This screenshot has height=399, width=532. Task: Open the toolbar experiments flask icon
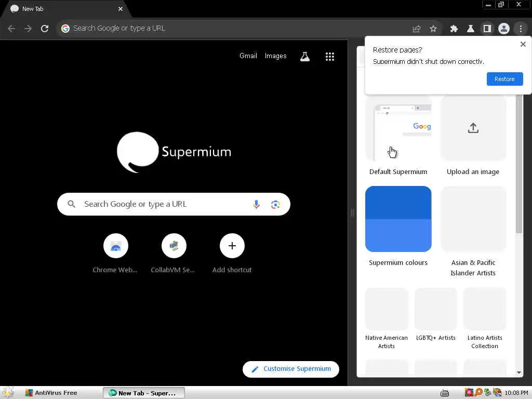pyautogui.click(x=470, y=29)
